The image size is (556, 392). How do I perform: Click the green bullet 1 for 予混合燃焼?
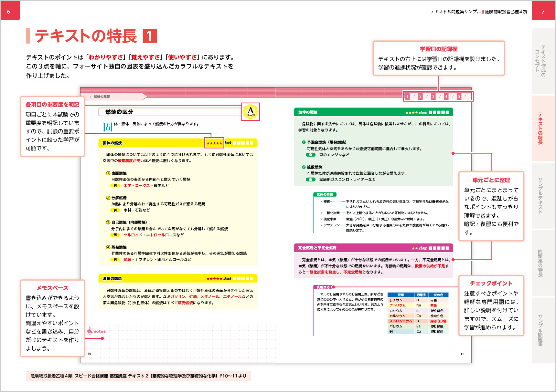(304, 142)
